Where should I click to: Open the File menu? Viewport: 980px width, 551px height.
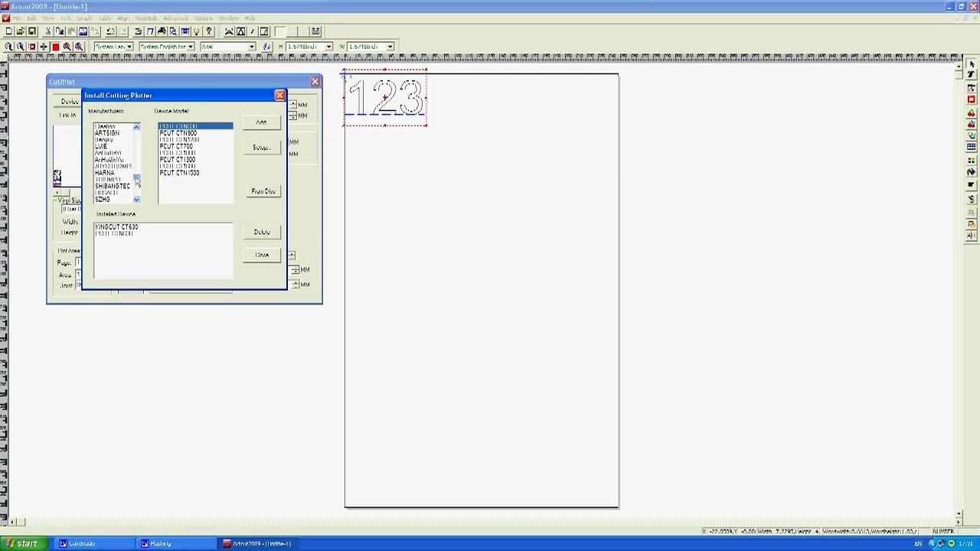pos(17,18)
